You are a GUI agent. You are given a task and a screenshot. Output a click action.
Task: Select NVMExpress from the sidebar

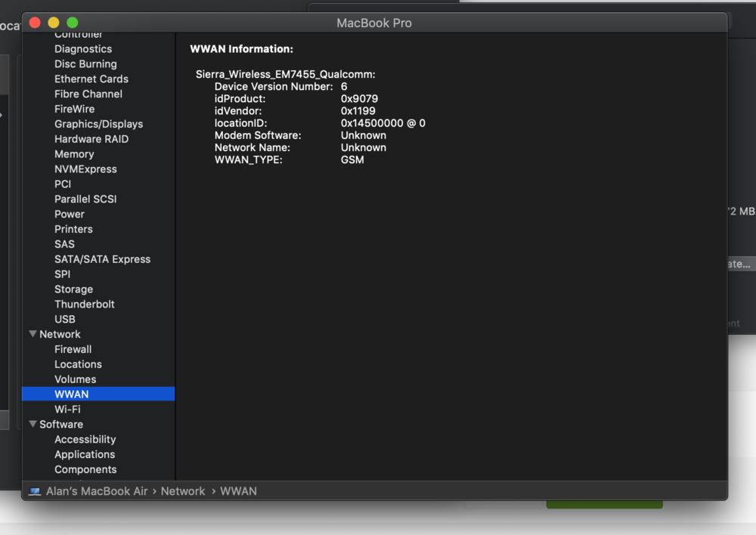pyautogui.click(x=85, y=169)
